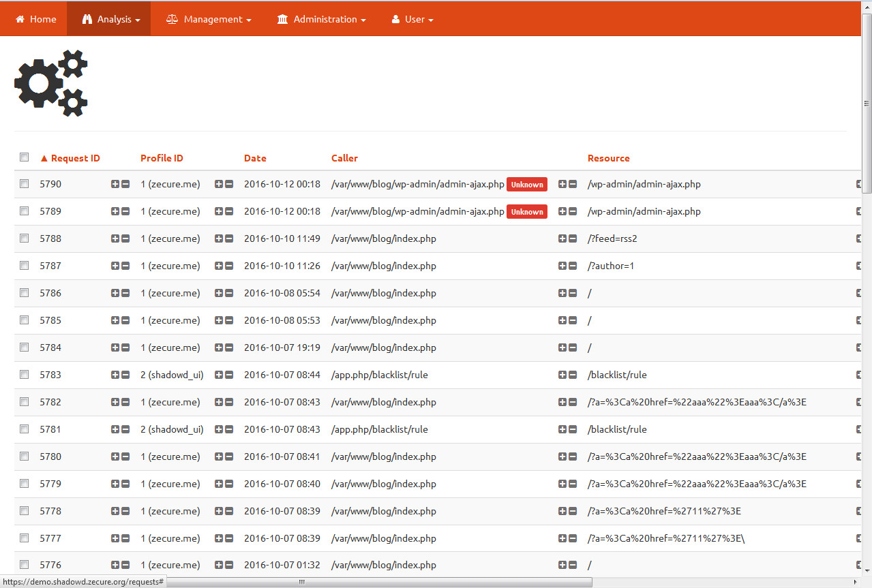Screen dimensions: 872x588
Task: Open the Analysis dropdown menu
Action: pos(109,19)
